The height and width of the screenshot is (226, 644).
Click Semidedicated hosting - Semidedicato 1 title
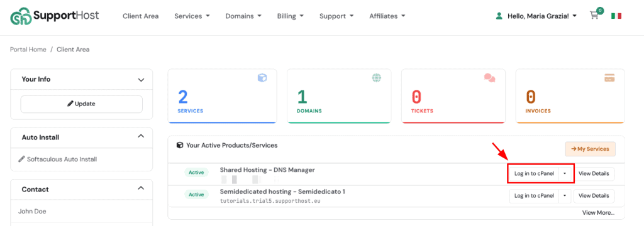(282, 191)
